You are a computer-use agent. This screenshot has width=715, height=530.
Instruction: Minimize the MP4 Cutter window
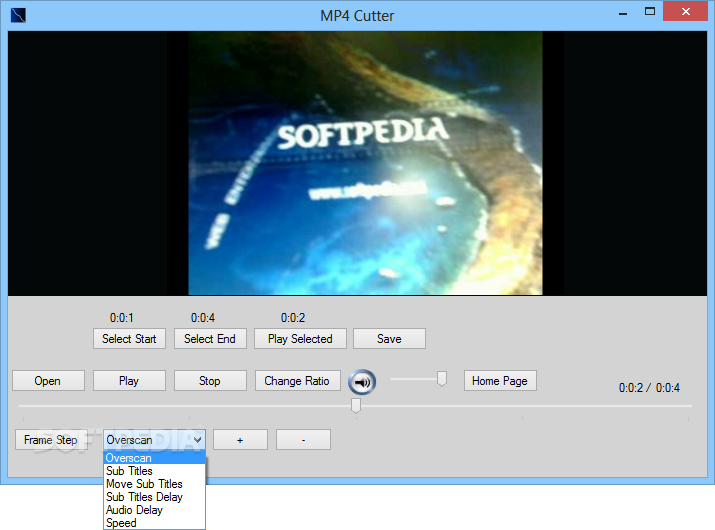click(623, 12)
